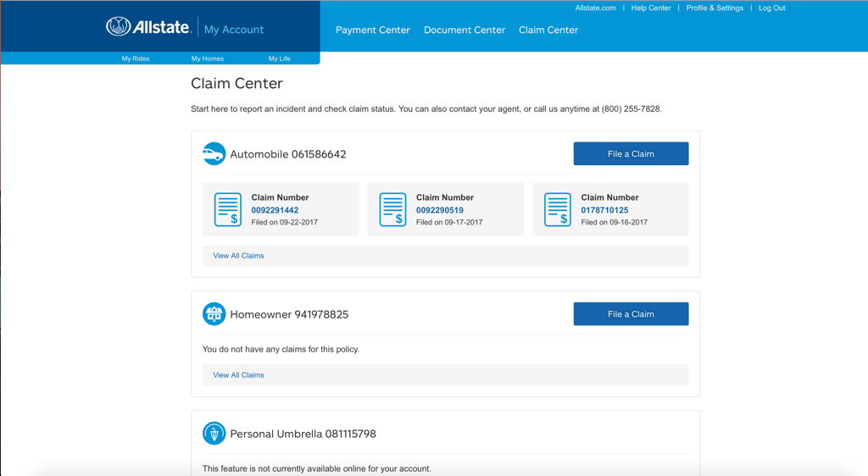Open claim number 0092290519
This screenshot has width=868, height=476.
point(440,210)
